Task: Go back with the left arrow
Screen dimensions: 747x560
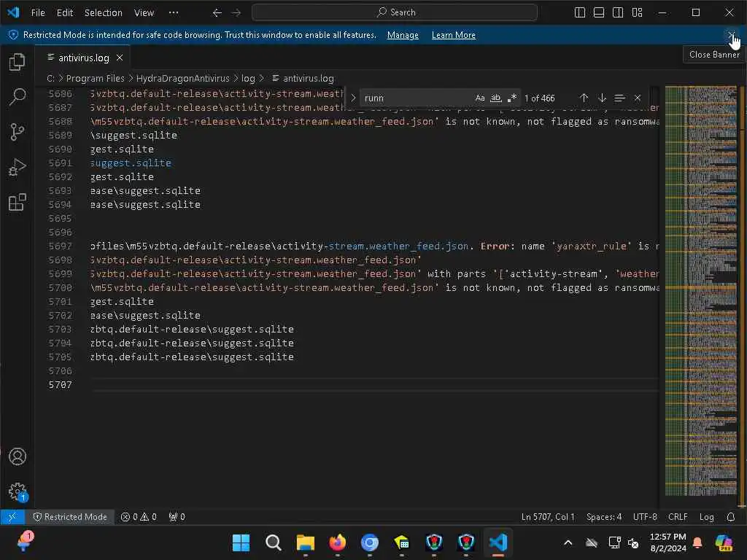Action: [x=217, y=13]
